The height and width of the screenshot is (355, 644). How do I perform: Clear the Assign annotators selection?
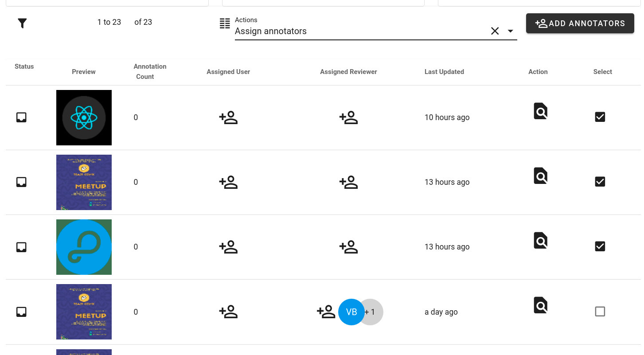point(495,31)
